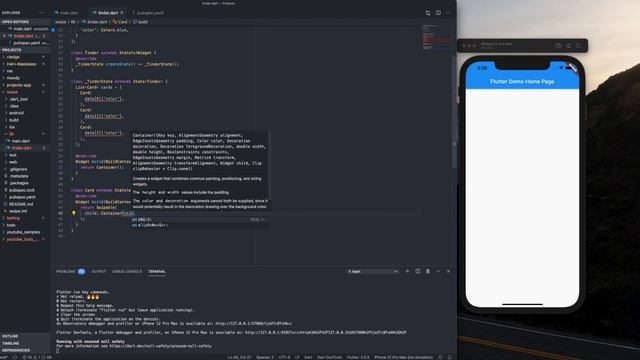The image size is (640, 360).
Task: Open the editor More Actions ellipsis
Action: [x=448, y=13]
